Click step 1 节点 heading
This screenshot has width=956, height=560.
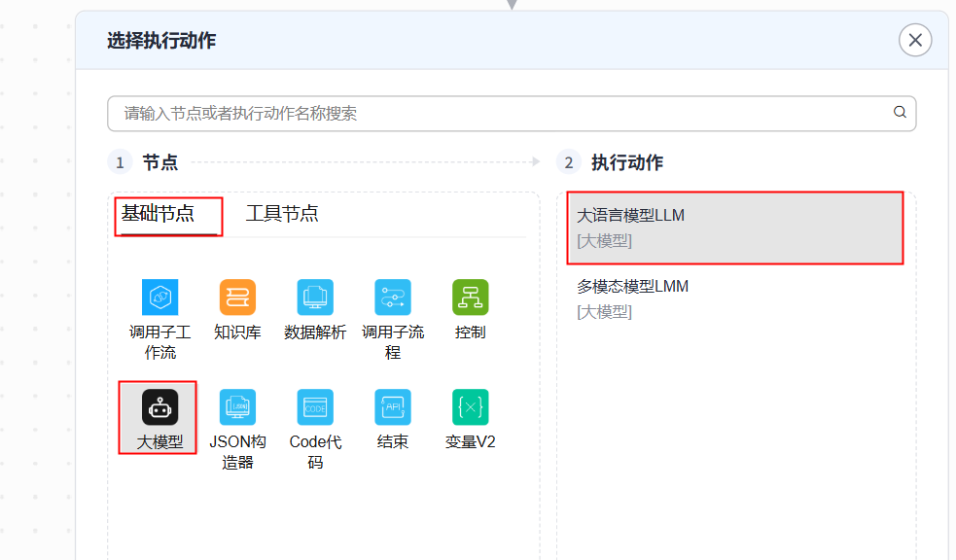point(160,162)
